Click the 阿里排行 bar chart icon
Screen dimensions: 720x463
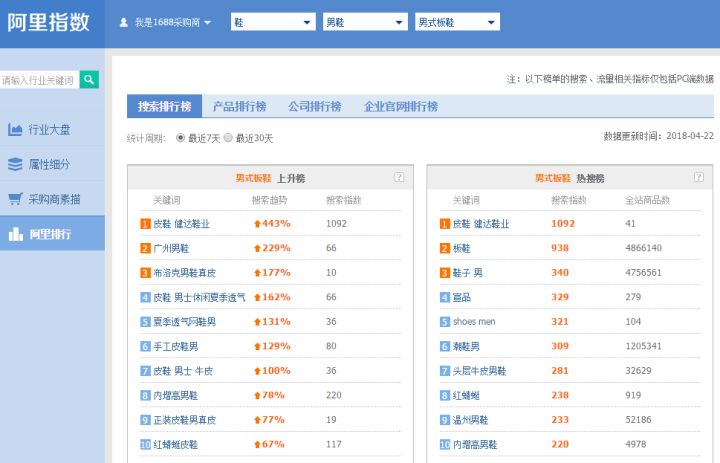coord(15,234)
